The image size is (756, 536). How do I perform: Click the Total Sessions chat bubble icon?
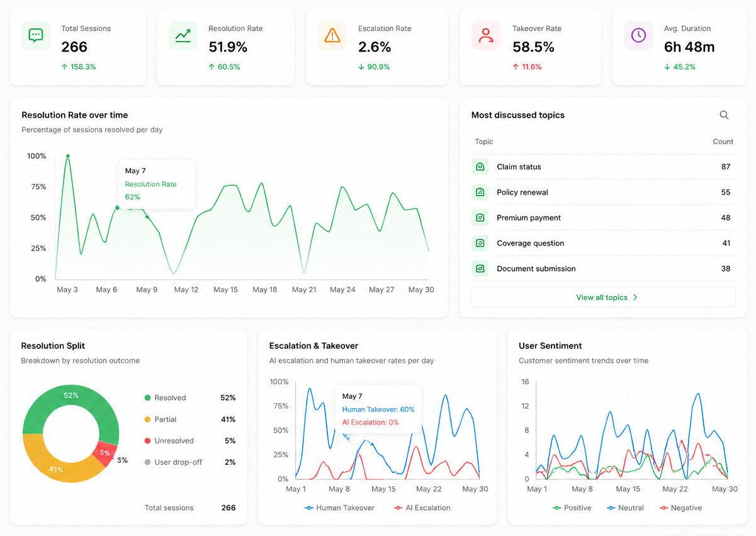pyautogui.click(x=36, y=35)
